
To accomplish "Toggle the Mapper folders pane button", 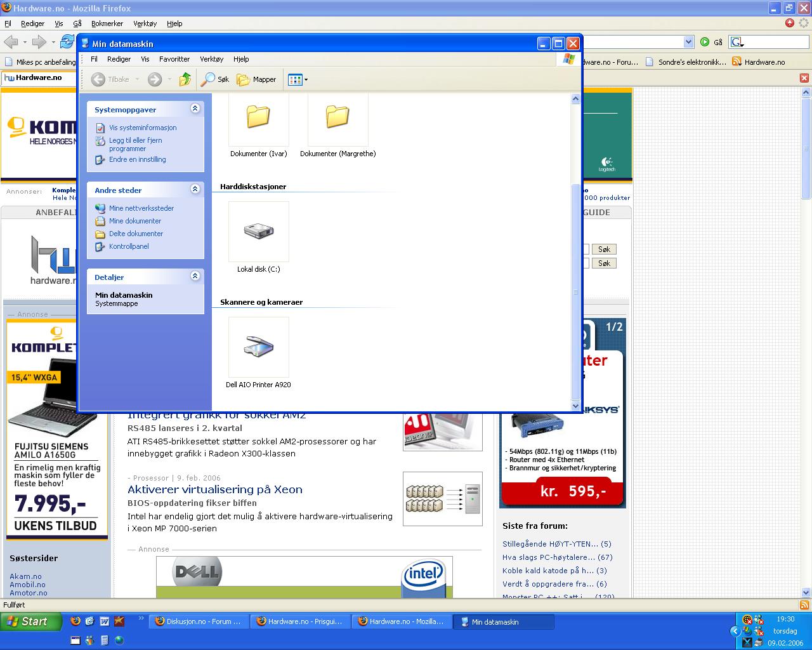I will click(257, 79).
